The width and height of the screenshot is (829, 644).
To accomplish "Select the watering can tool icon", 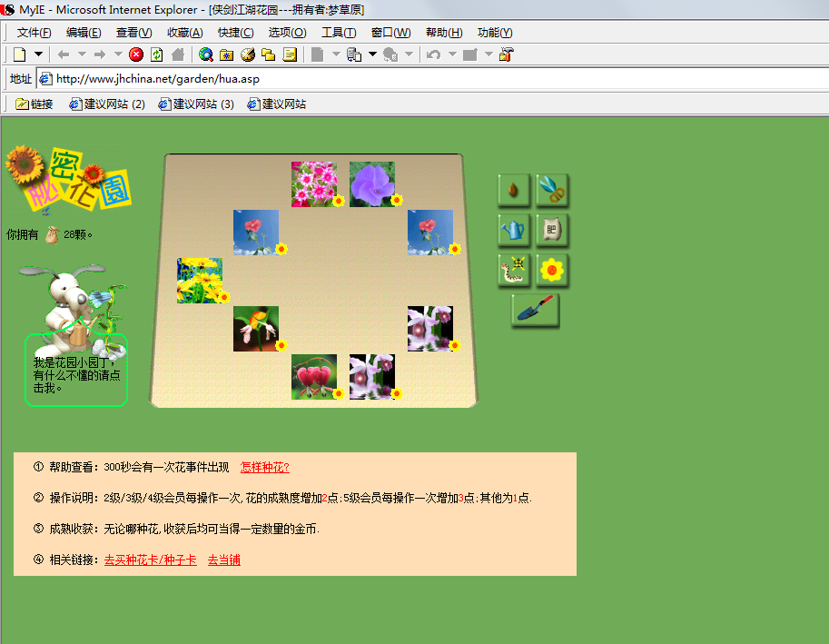I will [x=513, y=230].
